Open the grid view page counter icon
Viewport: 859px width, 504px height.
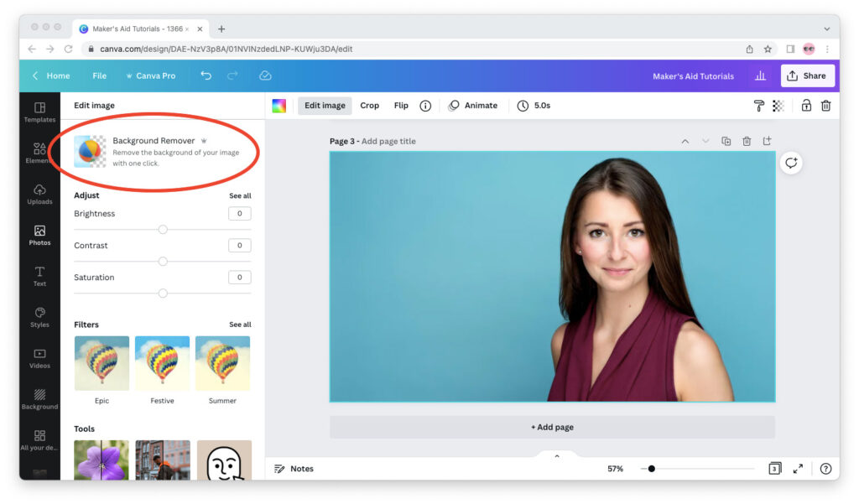(x=774, y=469)
